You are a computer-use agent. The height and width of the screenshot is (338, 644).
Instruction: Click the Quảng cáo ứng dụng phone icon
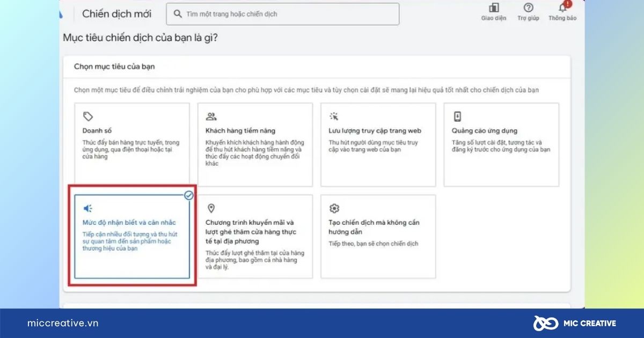click(457, 117)
